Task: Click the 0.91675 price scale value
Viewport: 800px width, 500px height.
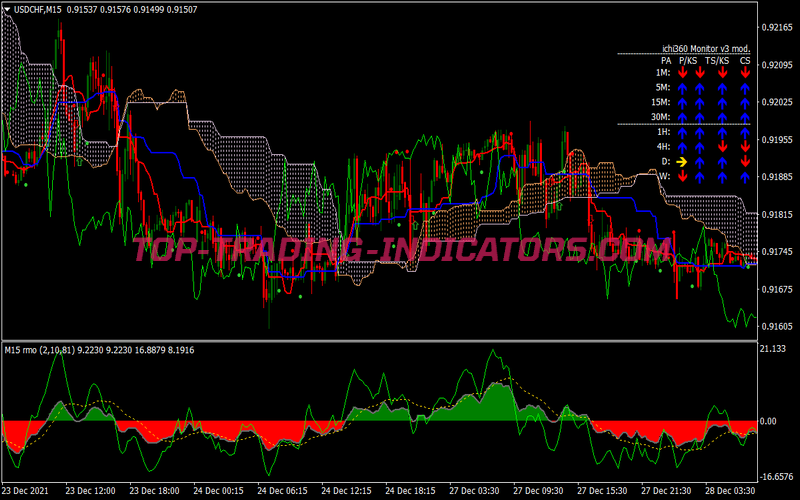Action: (x=777, y=289)
